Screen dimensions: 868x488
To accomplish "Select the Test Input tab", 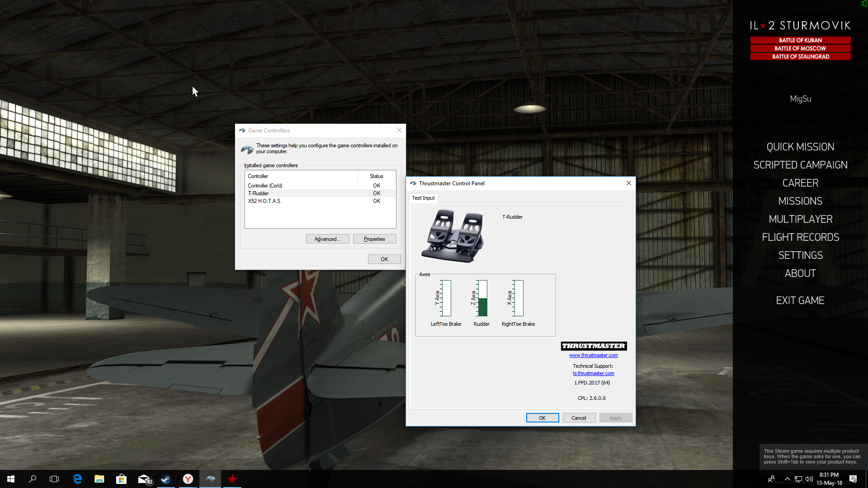I will pyautogui.click(x=423, y=198).
